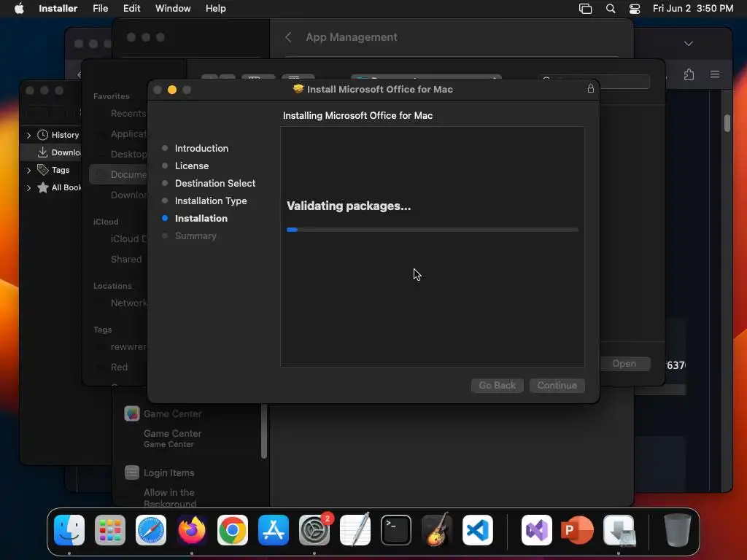
Task: Open Terminal from the dock
Action: point(396,529)
